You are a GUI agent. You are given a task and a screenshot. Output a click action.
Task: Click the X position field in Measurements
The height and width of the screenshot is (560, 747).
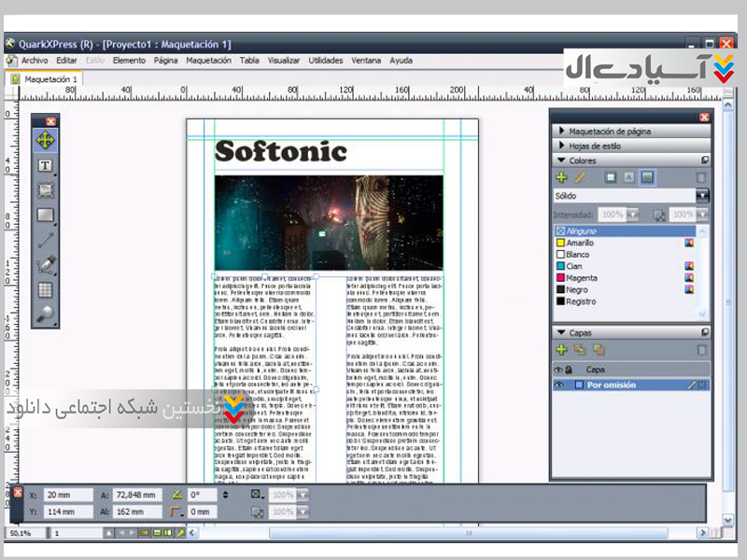(x=66, y=495)
